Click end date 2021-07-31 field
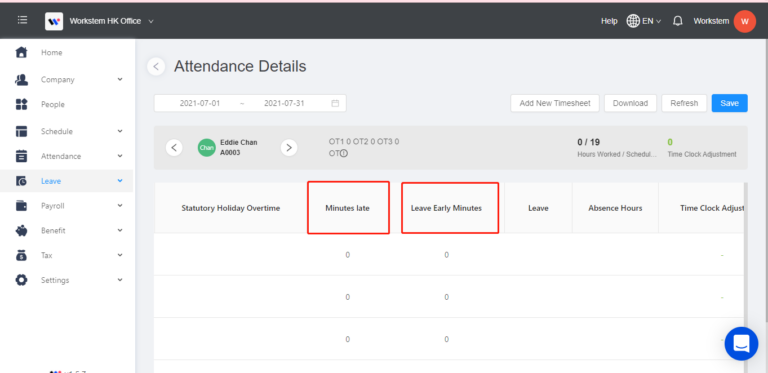 pos(284,103)
